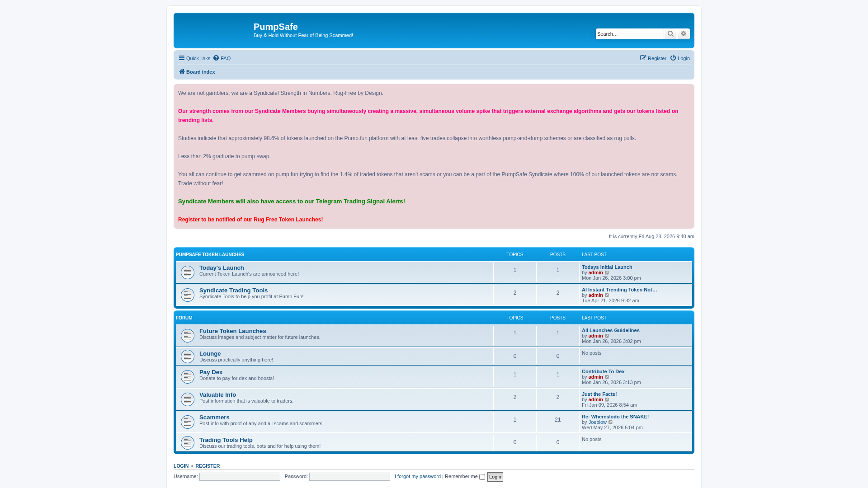Click the Login link in top bar
The width and height of the screenshot is (868, 488).
coord(680,58)
